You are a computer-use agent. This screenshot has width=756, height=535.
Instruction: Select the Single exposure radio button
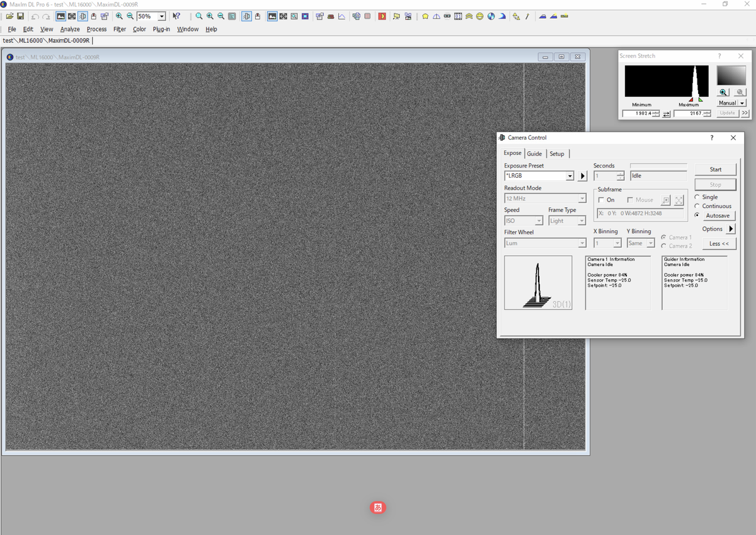pyautogui.click(x=697, y=197)
